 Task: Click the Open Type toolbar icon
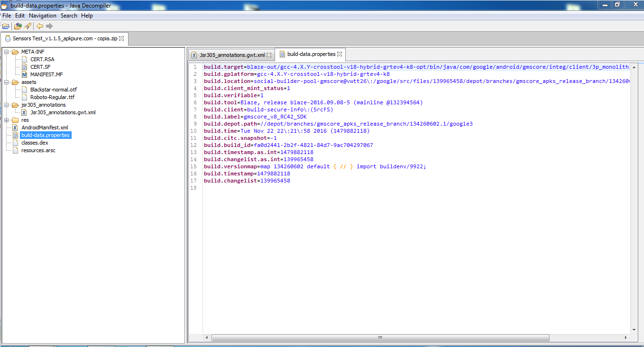(x=18, y=26)
